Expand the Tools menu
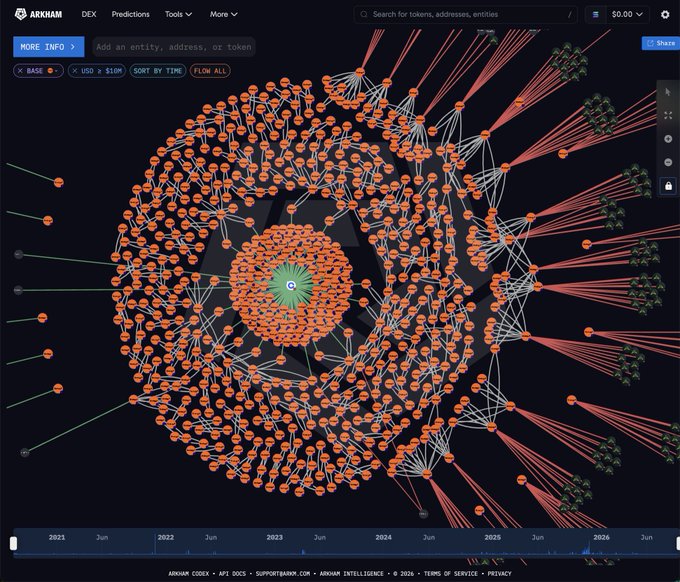680x582 pixels. coord(178,14)
